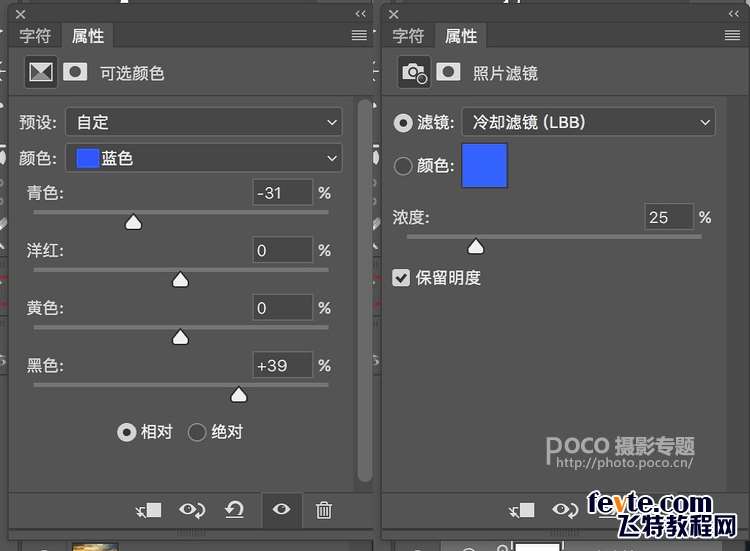The width and height of the screenshot is (750, 551).
Task: Click layer mask icon beside 照片滤镜
Action: [x=448, y=72]
